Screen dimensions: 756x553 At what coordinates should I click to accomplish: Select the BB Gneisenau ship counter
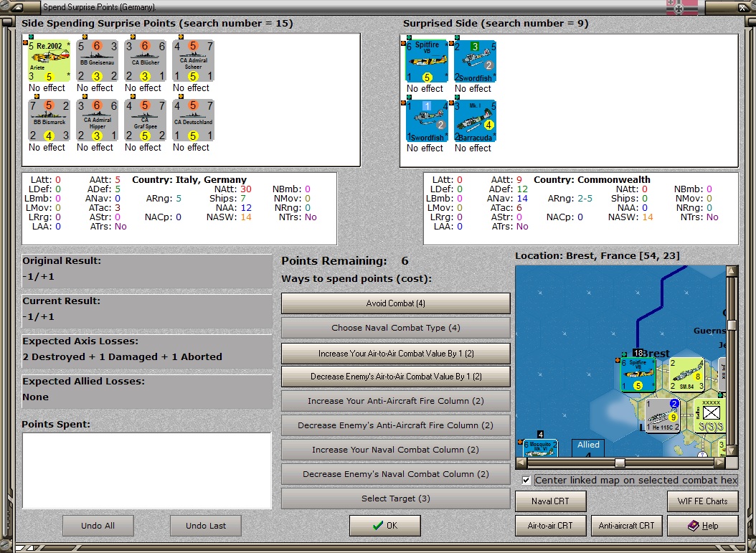pos(97,61)
